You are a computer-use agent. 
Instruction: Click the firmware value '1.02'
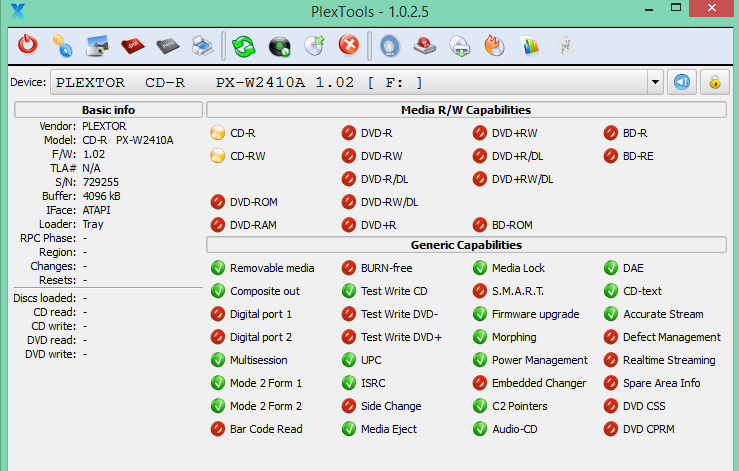[x=94, y=154]
